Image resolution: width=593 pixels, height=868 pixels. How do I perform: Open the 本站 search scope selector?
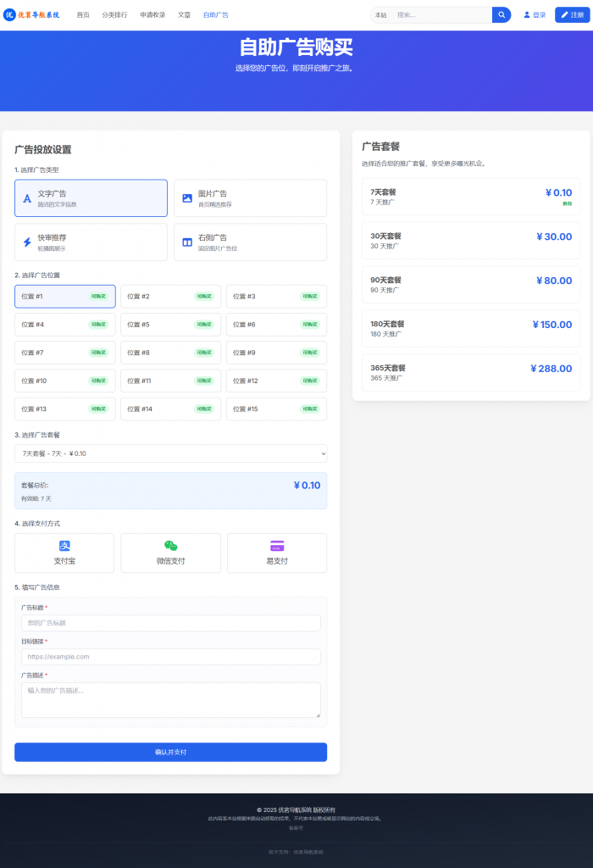click(381, 14)
